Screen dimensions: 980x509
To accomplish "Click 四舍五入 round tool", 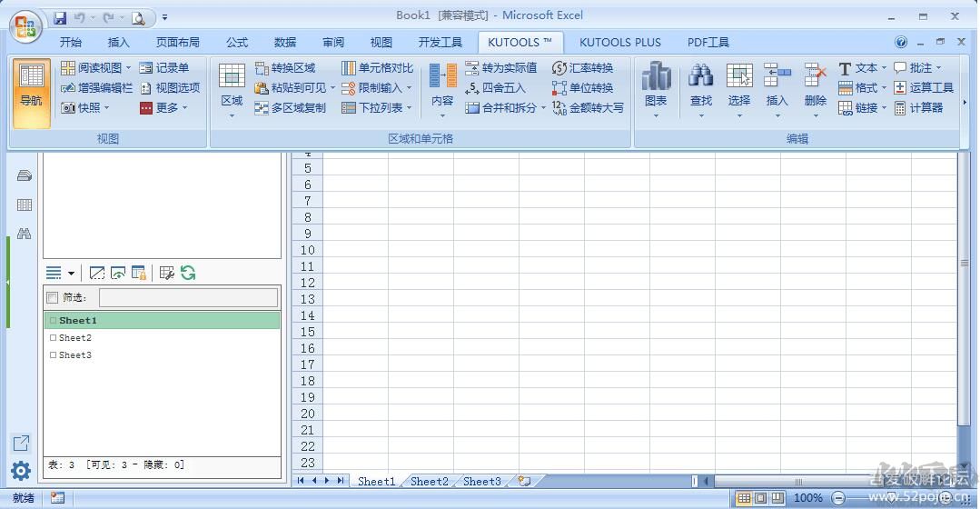I will 495,87.
